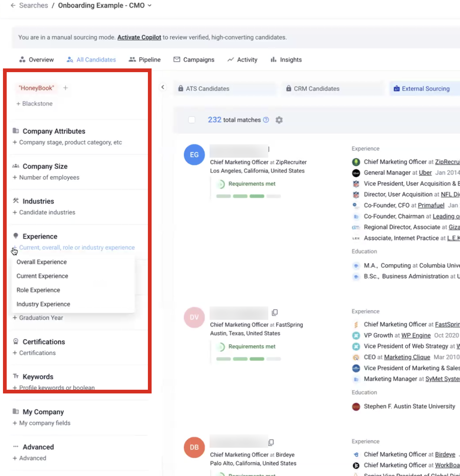Click the ZipRecruiter company logo icon
460x476 pixels.
coord(356,162)
